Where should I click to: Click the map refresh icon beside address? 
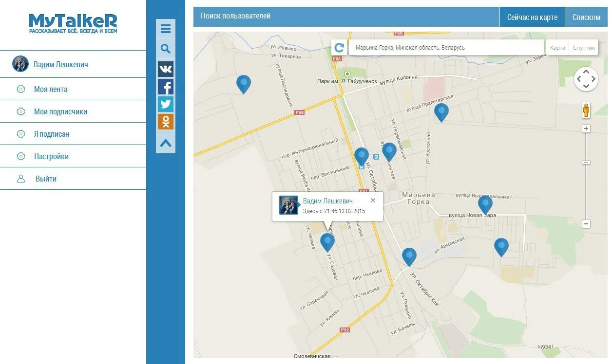click(339, 48)
